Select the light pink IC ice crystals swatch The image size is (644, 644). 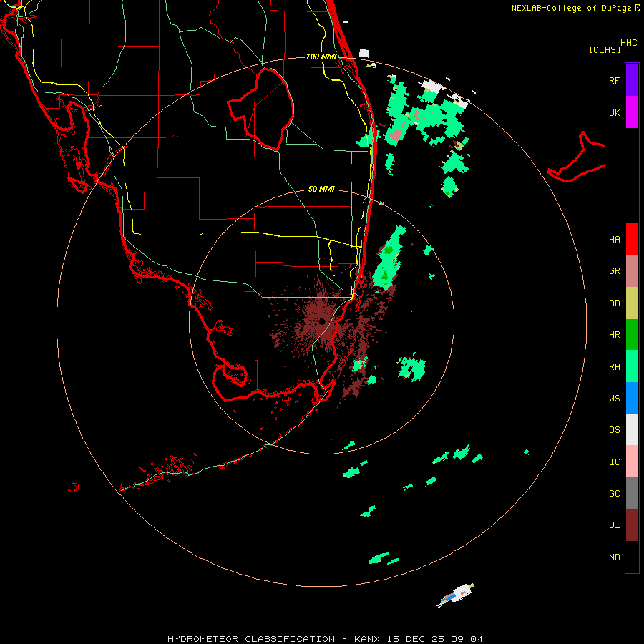tap(632, 462)
